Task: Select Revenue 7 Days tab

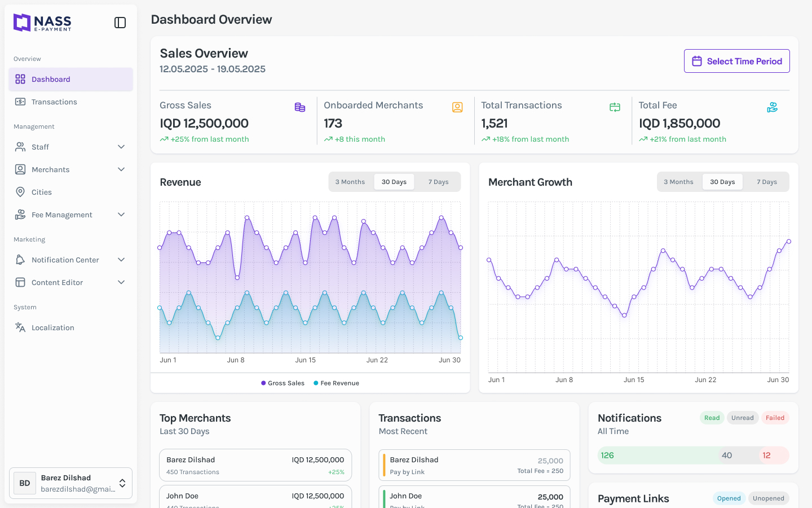Action: [438, 182]
